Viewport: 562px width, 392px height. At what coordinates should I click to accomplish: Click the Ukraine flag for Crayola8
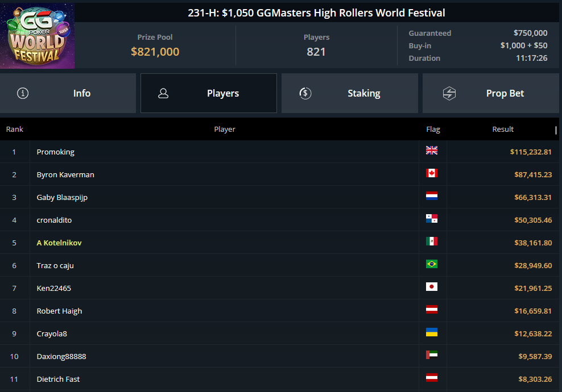coord(432,332)
